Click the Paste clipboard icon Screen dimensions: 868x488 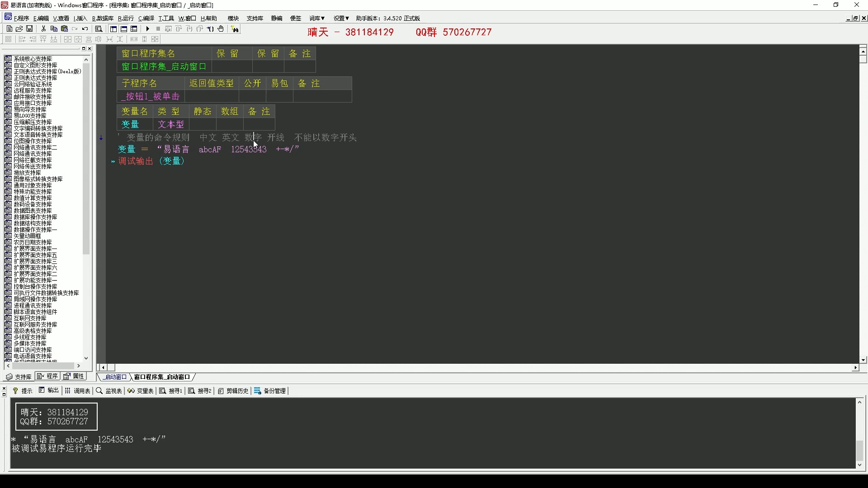(64, 28)
